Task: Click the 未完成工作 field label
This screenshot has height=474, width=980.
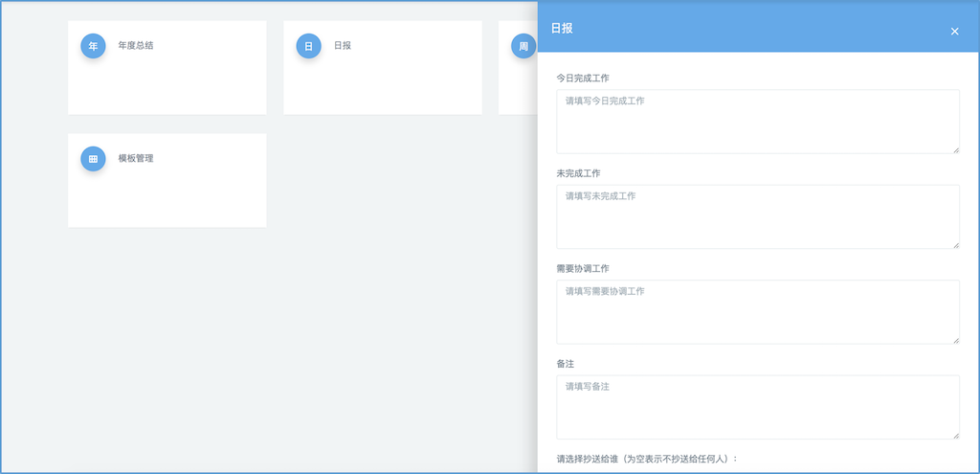Action: point(578,173)
